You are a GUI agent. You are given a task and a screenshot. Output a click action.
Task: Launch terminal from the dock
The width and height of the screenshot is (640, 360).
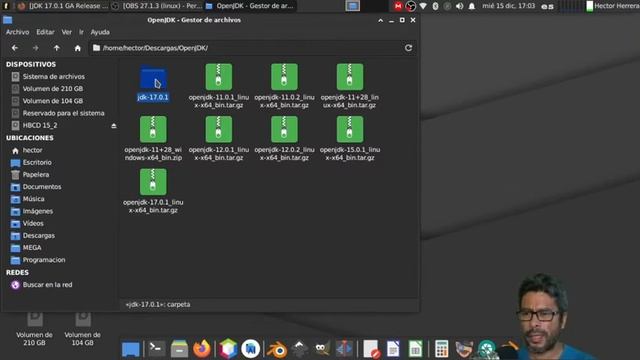(156, 348)
